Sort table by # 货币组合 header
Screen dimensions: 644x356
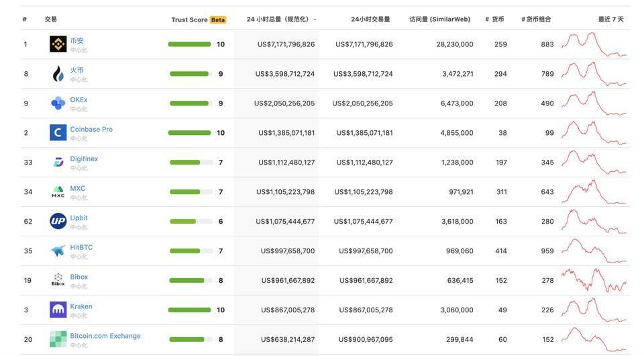[536, 19]
